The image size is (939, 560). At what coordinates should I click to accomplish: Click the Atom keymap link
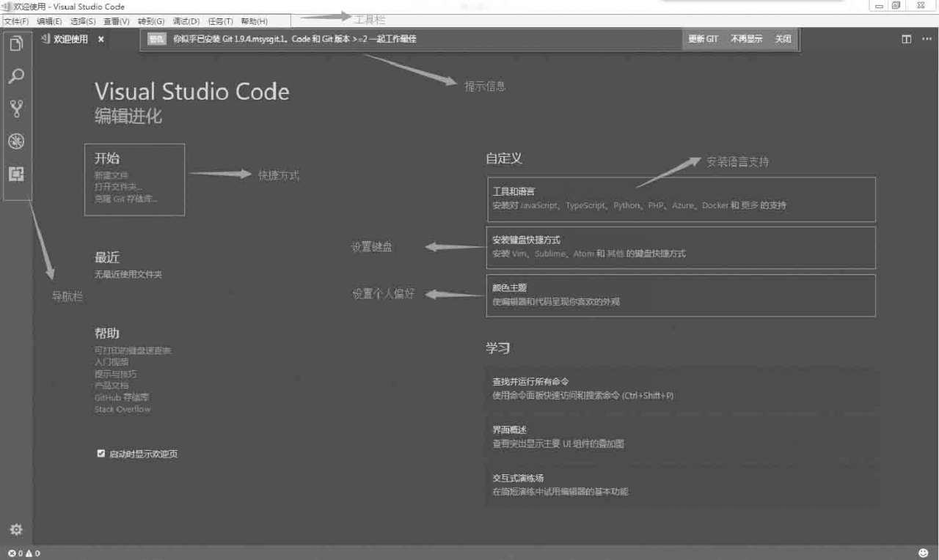[x=584, y=254]
